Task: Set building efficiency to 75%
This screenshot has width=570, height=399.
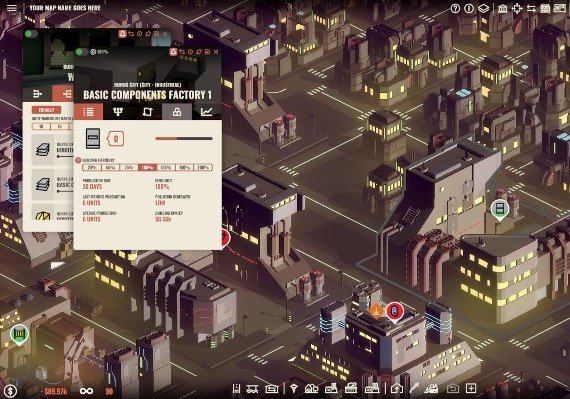Action: [129, 168]
